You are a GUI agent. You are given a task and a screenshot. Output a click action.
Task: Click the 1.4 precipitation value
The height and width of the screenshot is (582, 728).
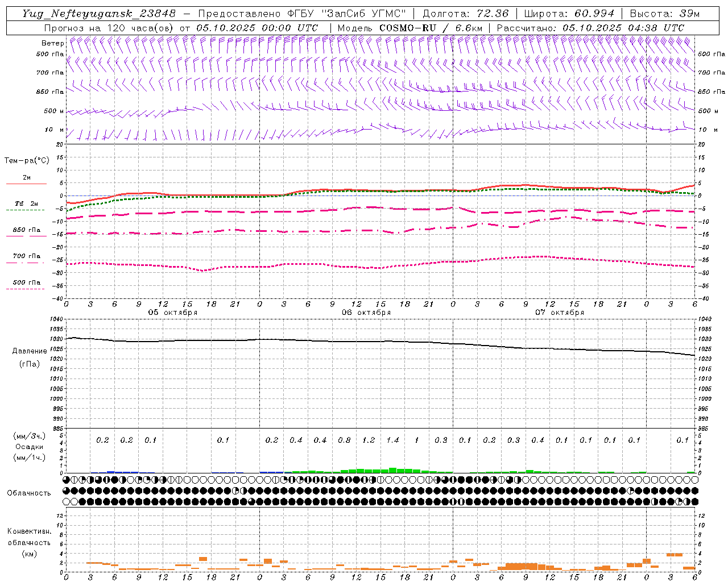[x=392, y=440]
